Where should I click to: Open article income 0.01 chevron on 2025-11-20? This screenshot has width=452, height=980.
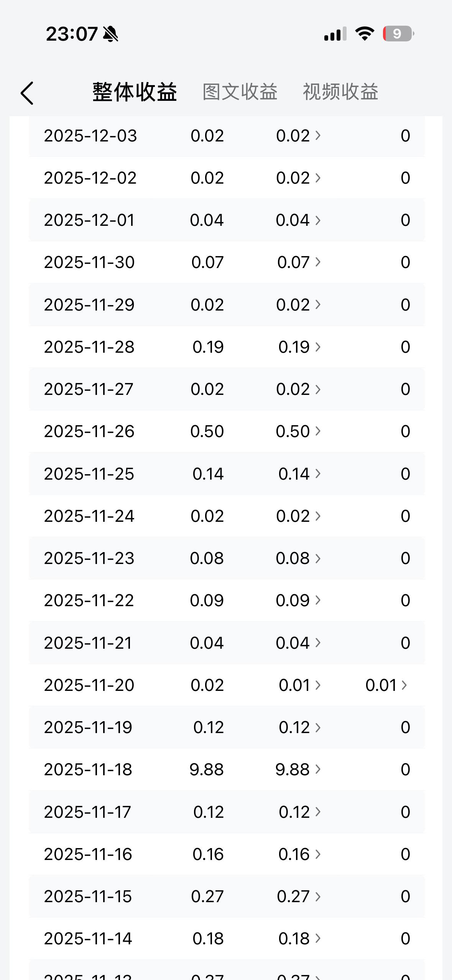click(x=318, y=685)
